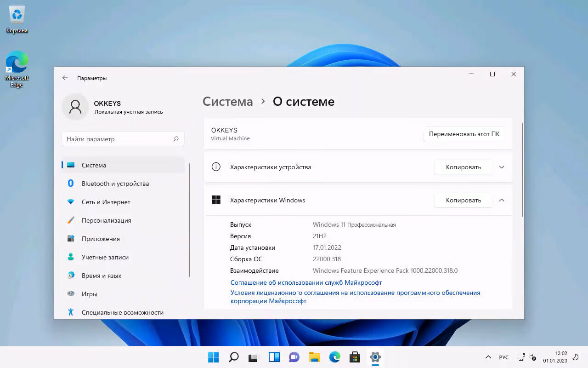Click the sidebar navigation scrollbar

189,219
